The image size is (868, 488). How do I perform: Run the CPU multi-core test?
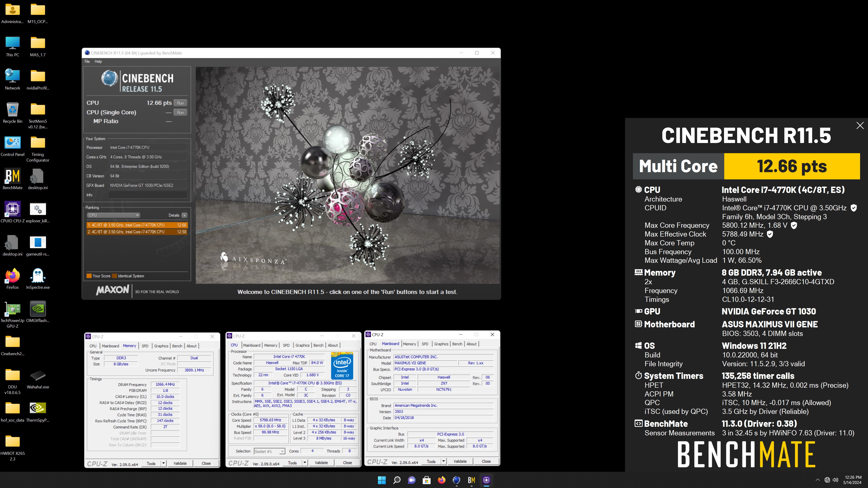click(x=180, y=103)
